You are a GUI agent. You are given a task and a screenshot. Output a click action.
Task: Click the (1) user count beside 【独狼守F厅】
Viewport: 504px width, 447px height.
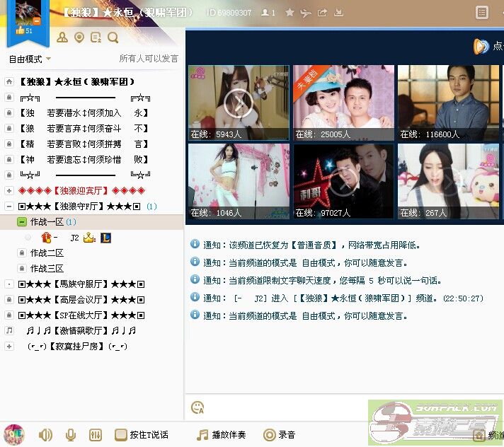click(151, 206)
